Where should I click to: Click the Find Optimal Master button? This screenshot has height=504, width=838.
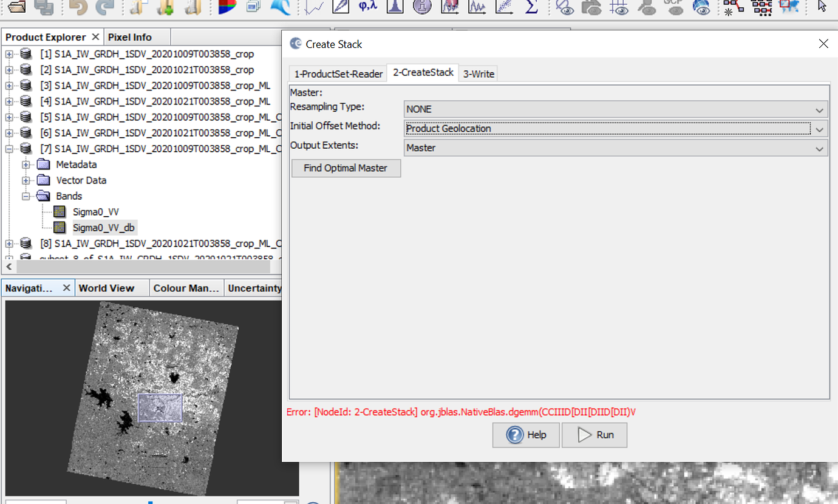click(x=346, y=168)
